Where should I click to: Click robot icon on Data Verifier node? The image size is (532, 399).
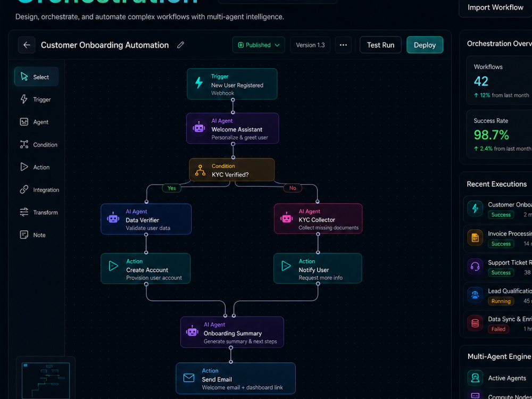[x=113, y=218]
